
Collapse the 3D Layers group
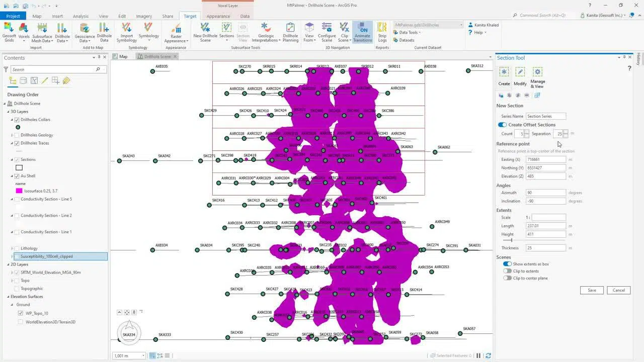click(9, 112)
